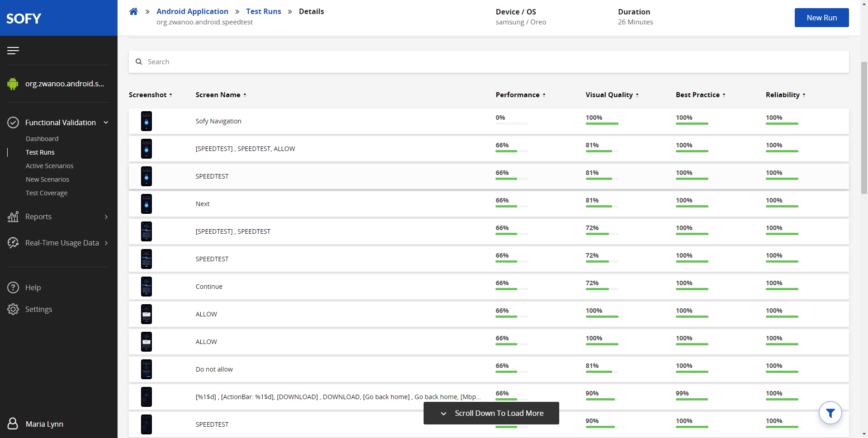
Task: Click the Functional Validation checkmark icon
Action: pyautogui.click(x=13, y=122)
